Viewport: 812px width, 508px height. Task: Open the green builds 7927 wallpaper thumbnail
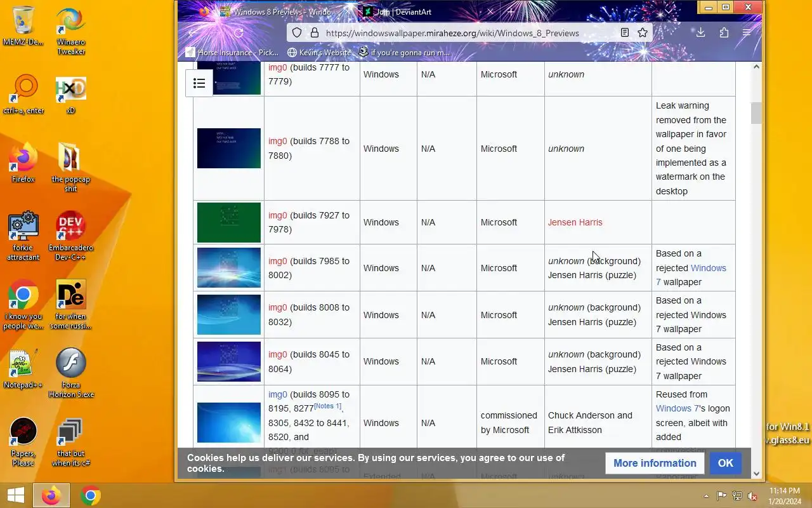(229, 222)
